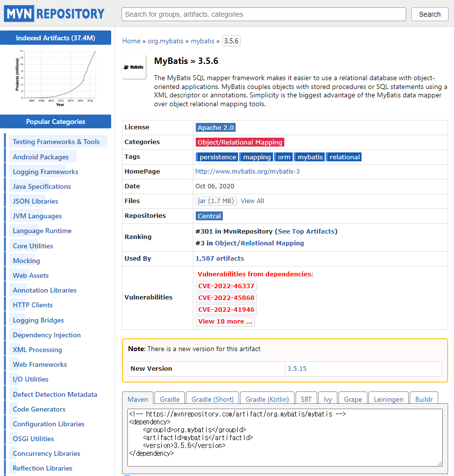Open Code Generators category
Screen dimensions: 454x476
point(39,409)
